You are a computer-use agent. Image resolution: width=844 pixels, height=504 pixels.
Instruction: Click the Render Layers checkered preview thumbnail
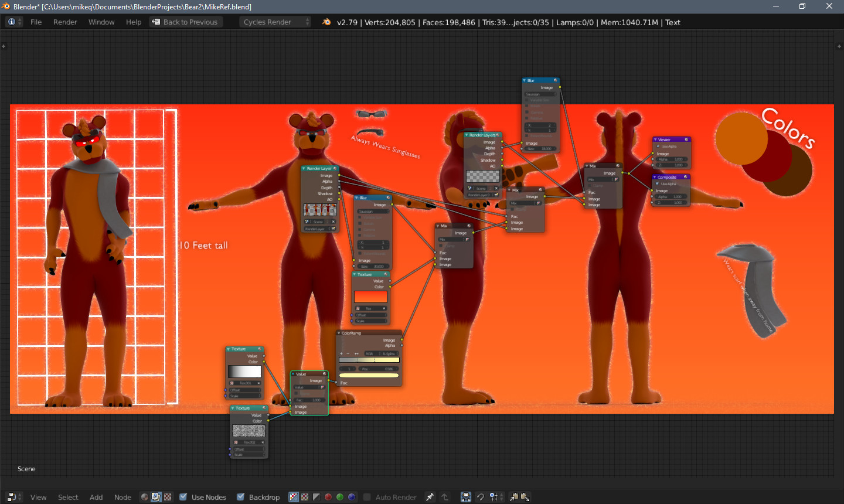point(483,176)
